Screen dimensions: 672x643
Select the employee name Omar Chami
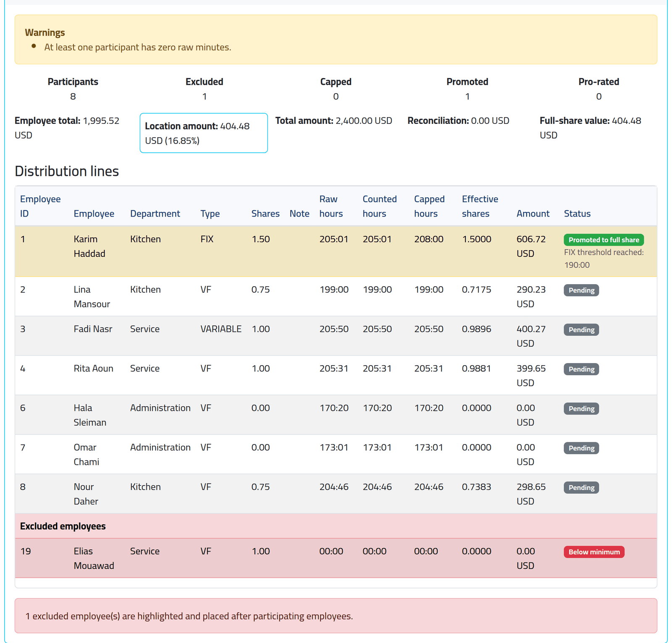(x=86, y=455)
